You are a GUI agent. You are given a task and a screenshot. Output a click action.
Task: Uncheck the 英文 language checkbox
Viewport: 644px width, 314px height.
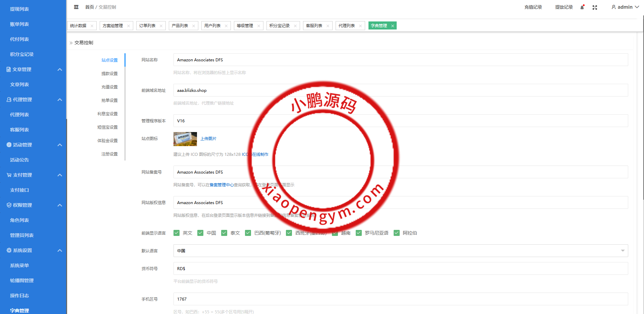tap(177, 233)
